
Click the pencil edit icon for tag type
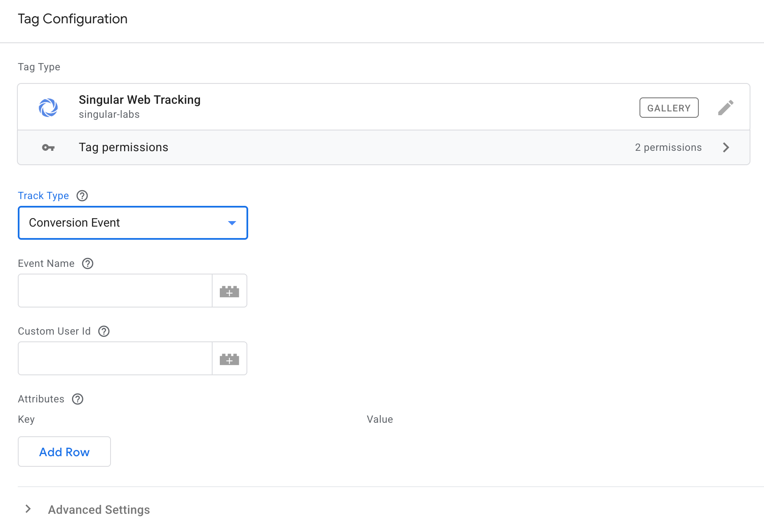(x=725, y=108)
